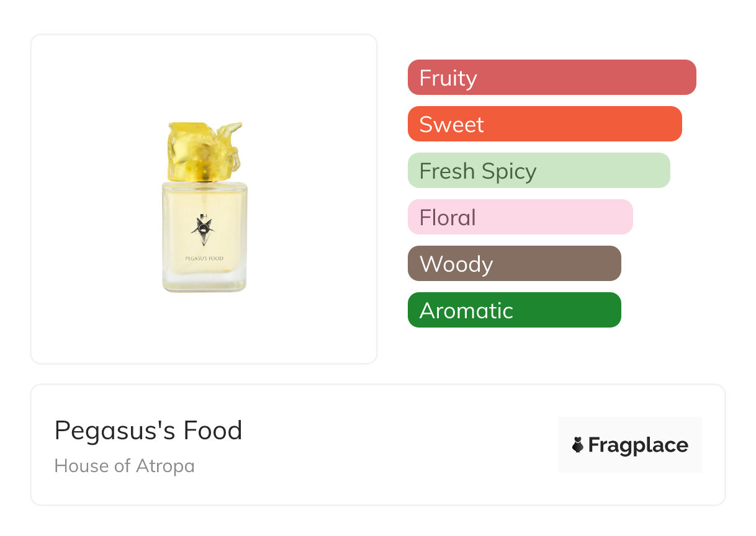The height and width of the screenshot is (536, 756).
Task: Open the House of Atropa brand link
Action: [x=124, y=466]
